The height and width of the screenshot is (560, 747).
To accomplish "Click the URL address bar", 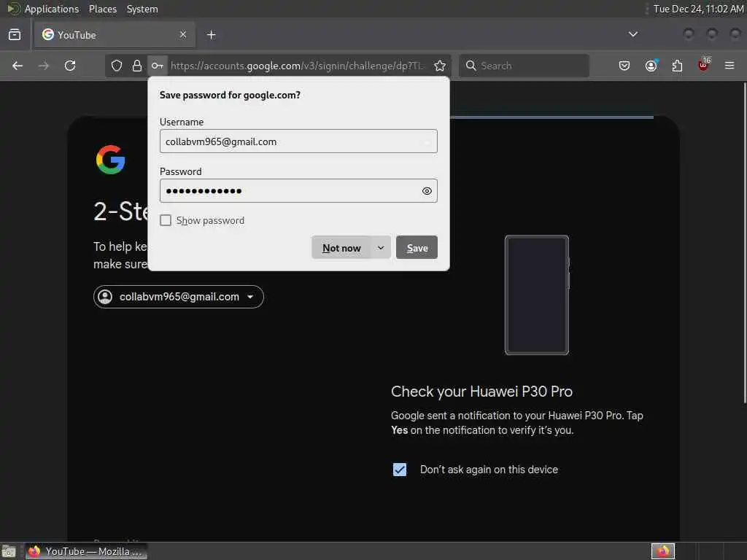I will point(296,66).
